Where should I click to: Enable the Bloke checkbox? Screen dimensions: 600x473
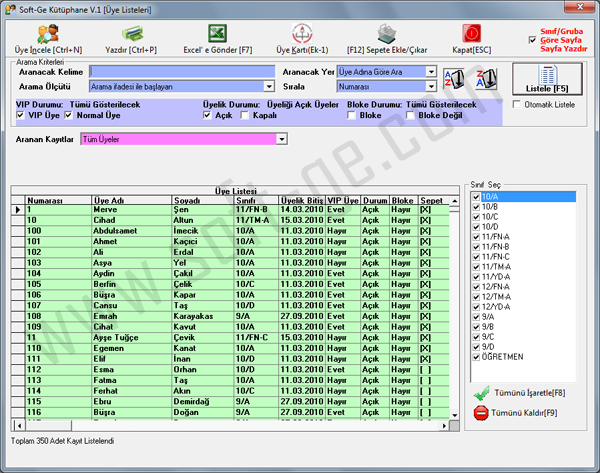pos(351,115)
